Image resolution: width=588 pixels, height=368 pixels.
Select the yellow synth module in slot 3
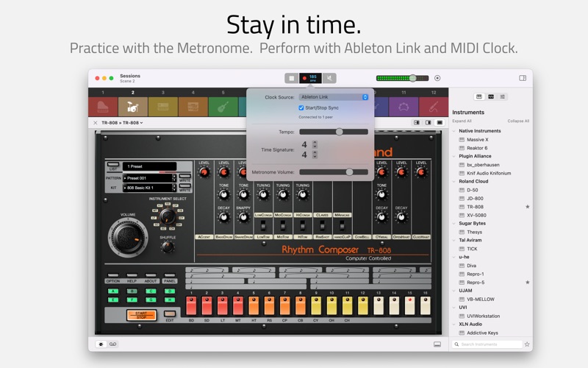[162, 107]
